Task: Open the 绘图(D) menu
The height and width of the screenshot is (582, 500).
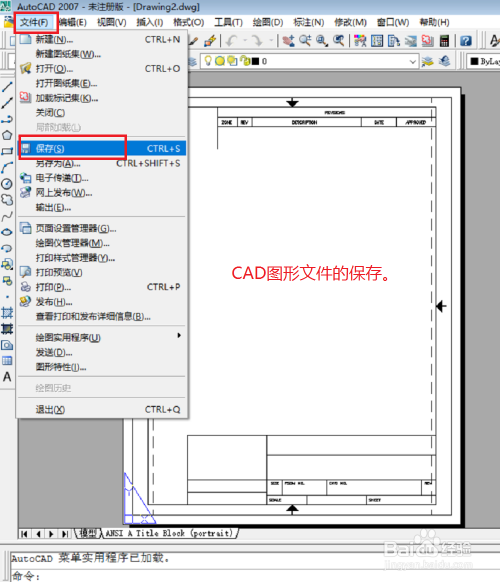Action: pos(268,22)
